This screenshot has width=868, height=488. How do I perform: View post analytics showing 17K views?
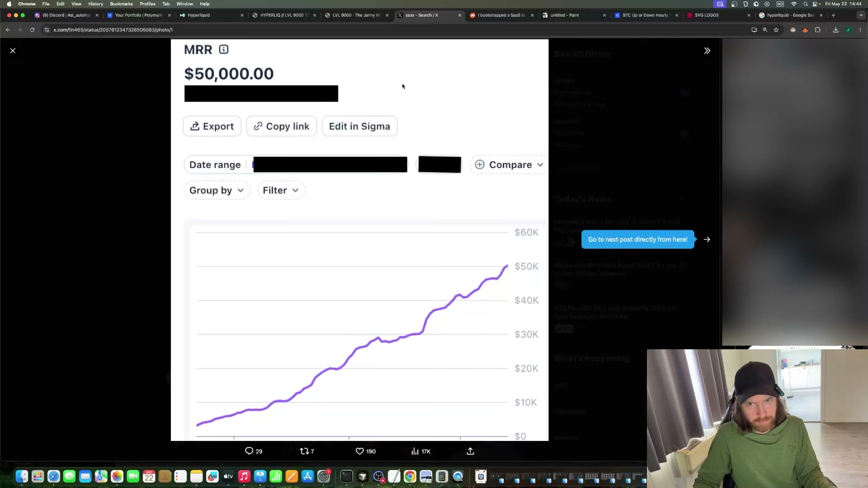pos(421,451)
